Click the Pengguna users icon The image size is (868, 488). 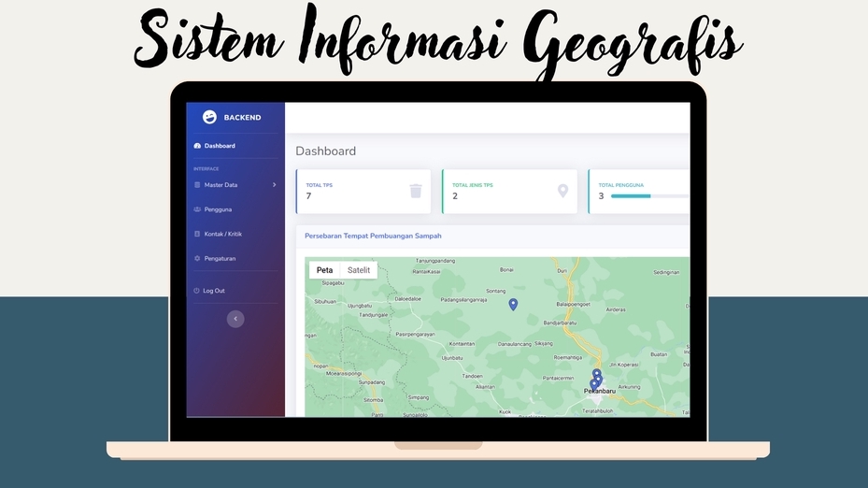click(197, 209)
